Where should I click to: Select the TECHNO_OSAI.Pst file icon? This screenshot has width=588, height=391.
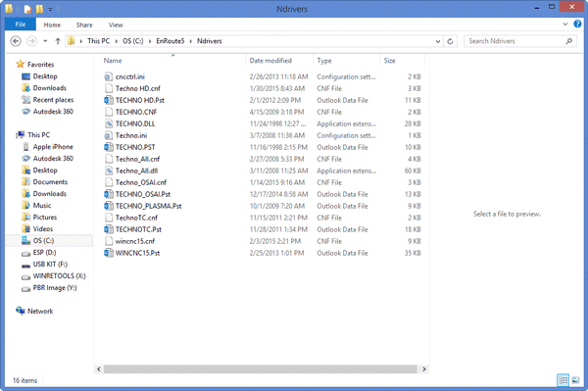pyautogui.click(x=109, y=194)
